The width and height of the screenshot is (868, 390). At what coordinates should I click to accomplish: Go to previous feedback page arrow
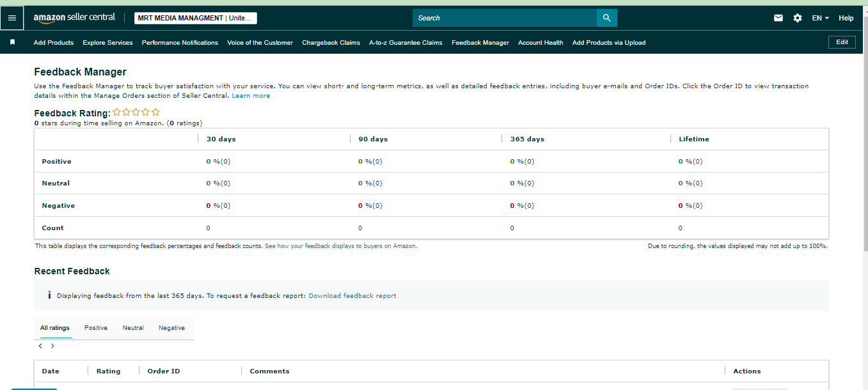pos(40,346)
